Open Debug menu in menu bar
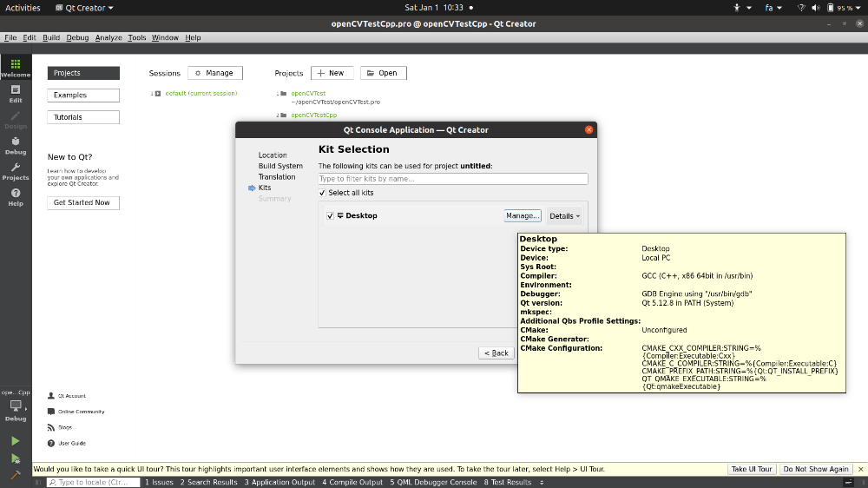Screen dimensions: 868x488 [77, 37]
